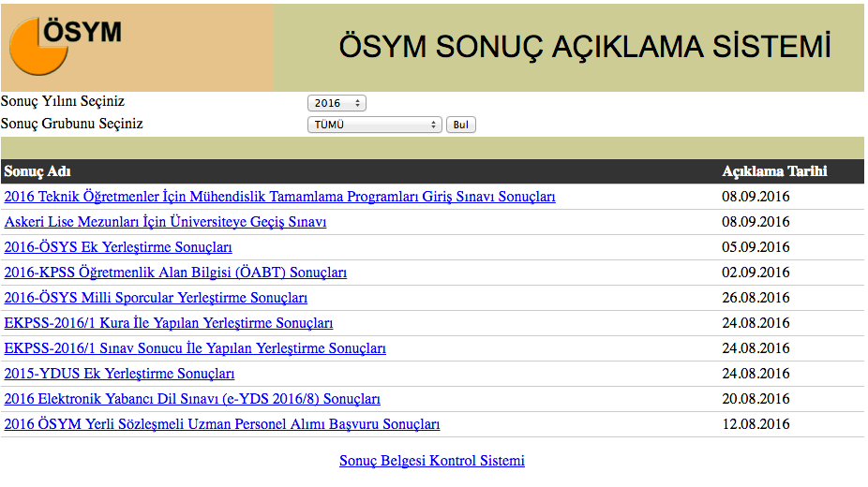
Task: Open 2016 Elektronik Yabancı Dil Sınavı e-YDS link
Action: 192,399
